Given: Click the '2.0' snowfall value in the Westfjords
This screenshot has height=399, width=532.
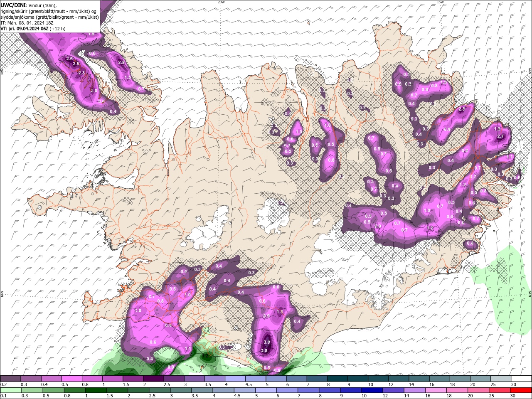Looking at the screenshot, I should tap(94, 91).
